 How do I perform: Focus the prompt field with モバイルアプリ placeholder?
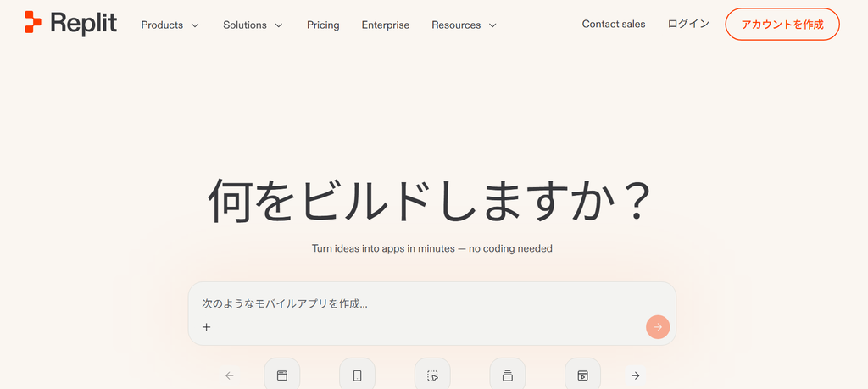tap(431, 314)
